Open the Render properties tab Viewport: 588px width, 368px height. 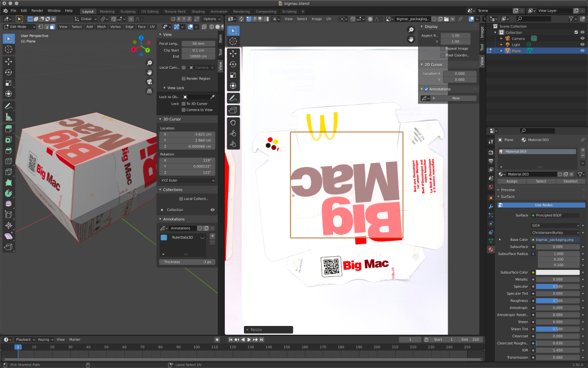pyautogui.click(x=491, y=152)
